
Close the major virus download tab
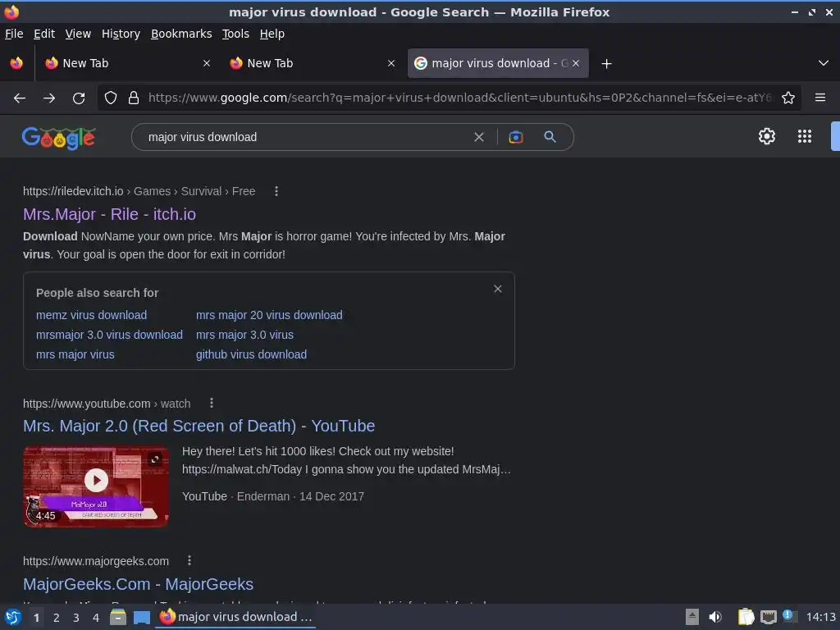pyautogui.click(x=576, y=63)
